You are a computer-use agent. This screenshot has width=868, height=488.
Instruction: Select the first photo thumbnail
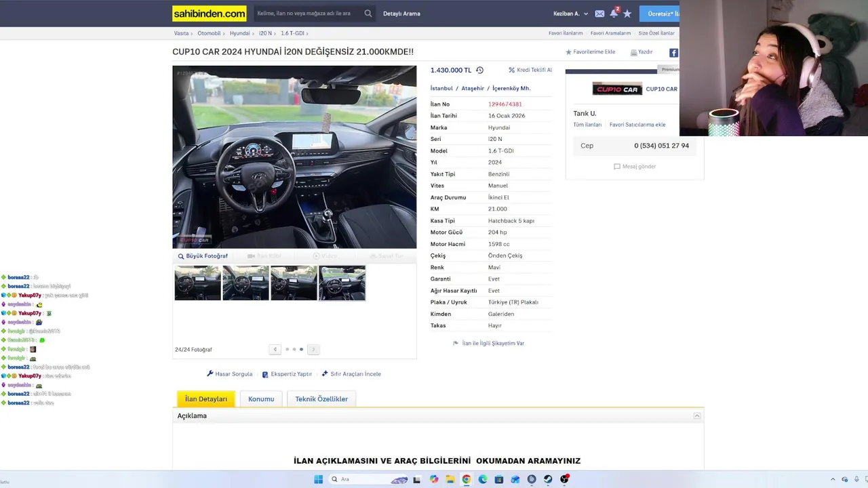click(197, 283)
